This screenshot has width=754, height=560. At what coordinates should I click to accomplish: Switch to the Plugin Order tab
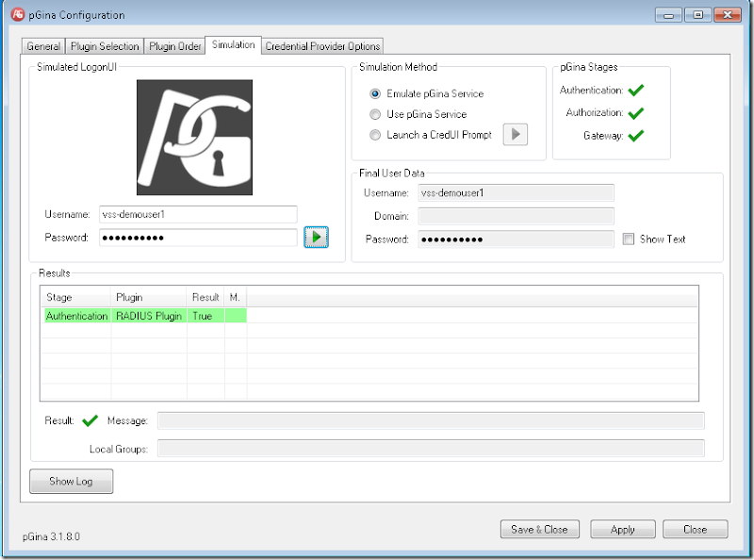[x=175, y=46]
